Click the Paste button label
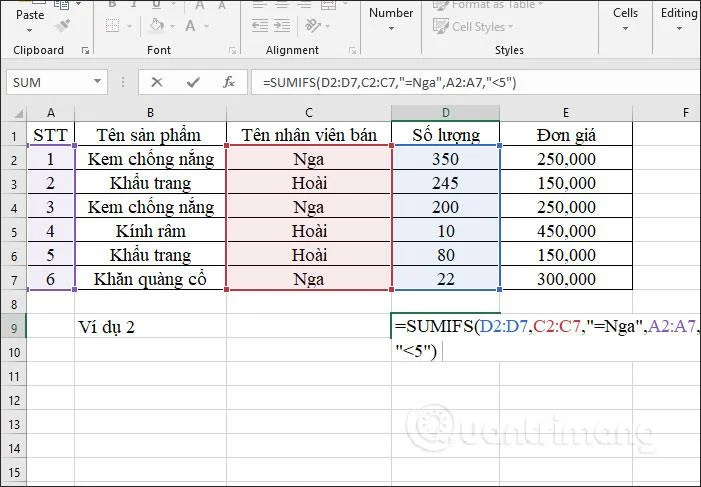 click(x=30, y=15)
